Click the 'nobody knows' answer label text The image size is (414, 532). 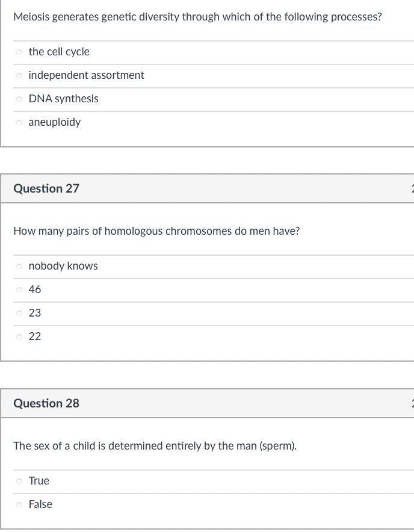63,266
